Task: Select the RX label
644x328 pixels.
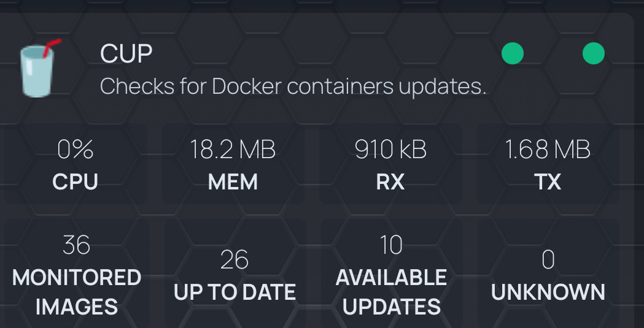Action: click(x=391, y=181)
